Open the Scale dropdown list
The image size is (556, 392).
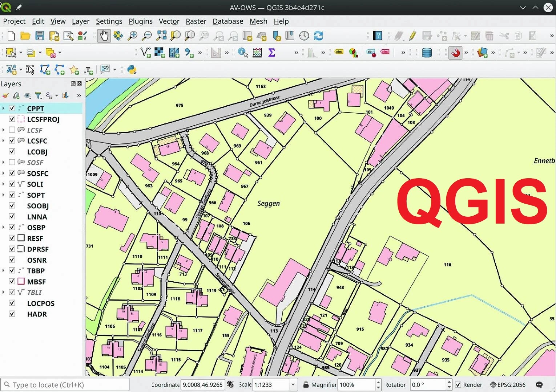click(293, 385)
